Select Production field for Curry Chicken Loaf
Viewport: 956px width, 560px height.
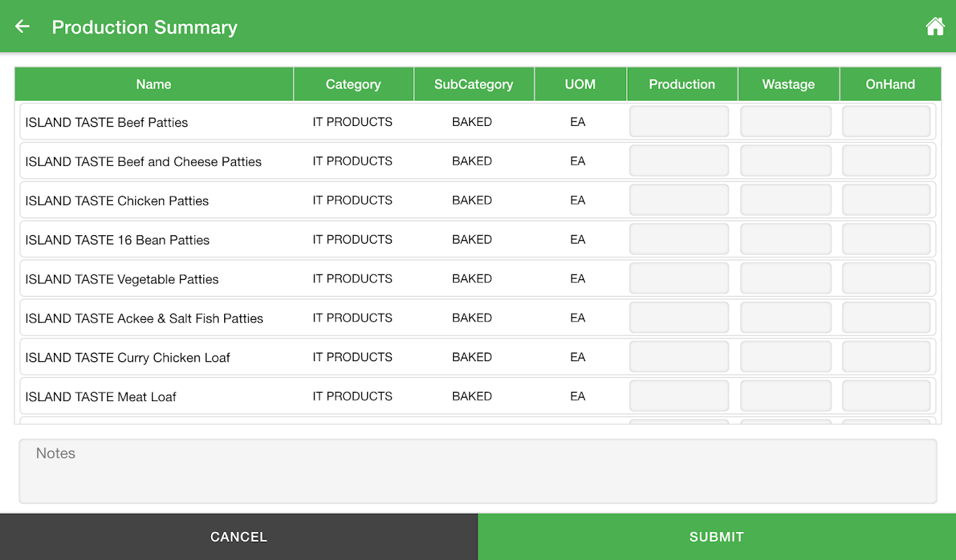point(679,357)
